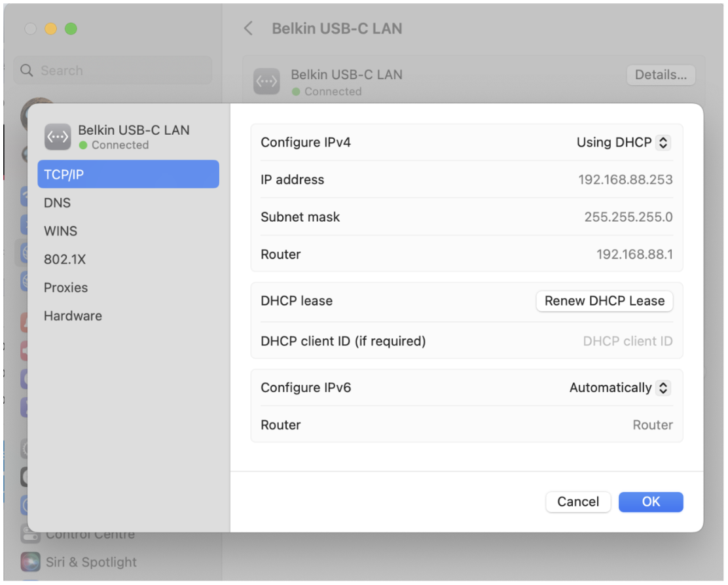728x585 pixels.
Task: Open the Configure IPv6 Automatically dropdown
Action: pyautogui.click(x=619, y=387)
